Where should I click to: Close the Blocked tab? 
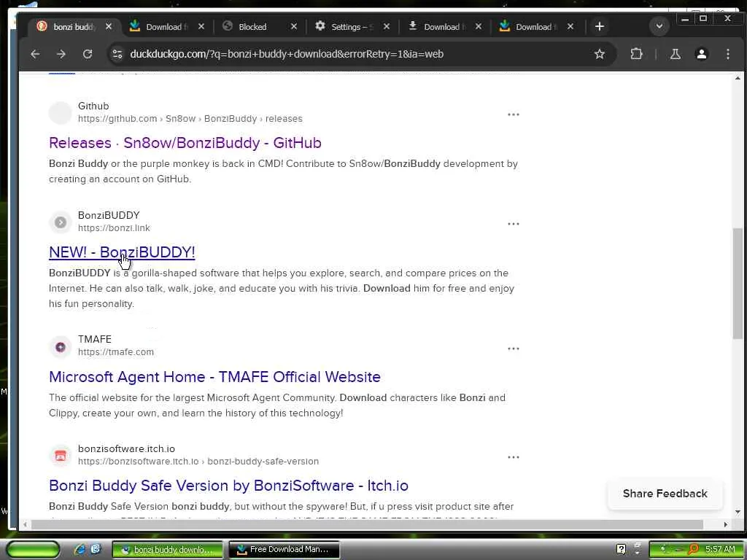[x=294, y=27]
